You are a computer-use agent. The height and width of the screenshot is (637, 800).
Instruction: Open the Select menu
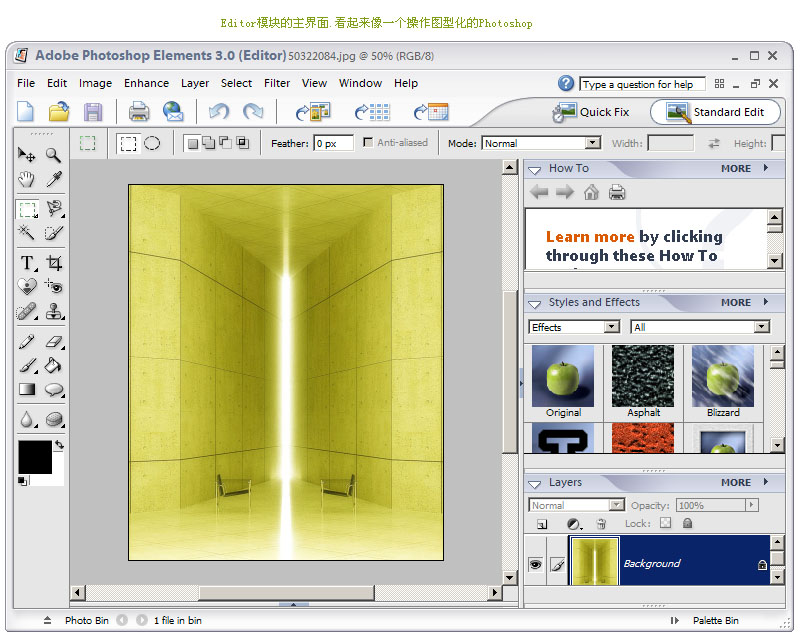click(236, 83)
